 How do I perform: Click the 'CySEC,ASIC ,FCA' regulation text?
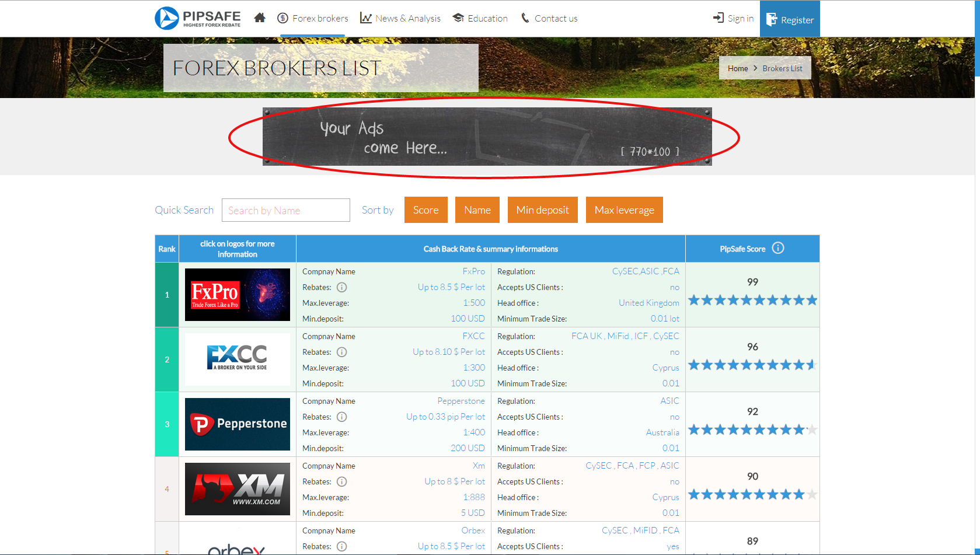(646, 271)
